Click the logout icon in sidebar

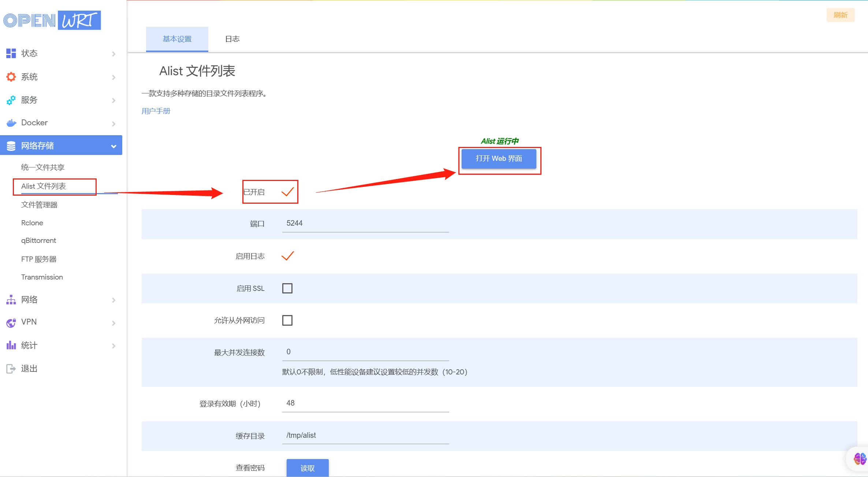click(11, 369)
